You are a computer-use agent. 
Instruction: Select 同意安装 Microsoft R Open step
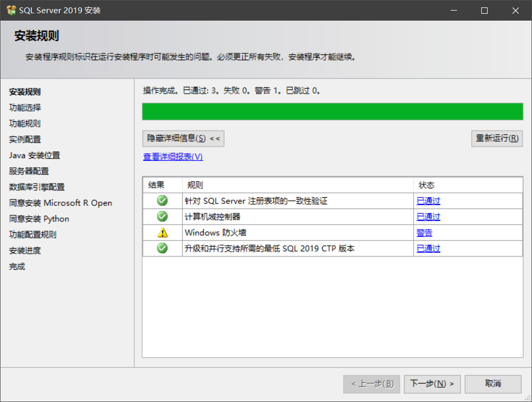pyautogui.click(x=60, y=203)
